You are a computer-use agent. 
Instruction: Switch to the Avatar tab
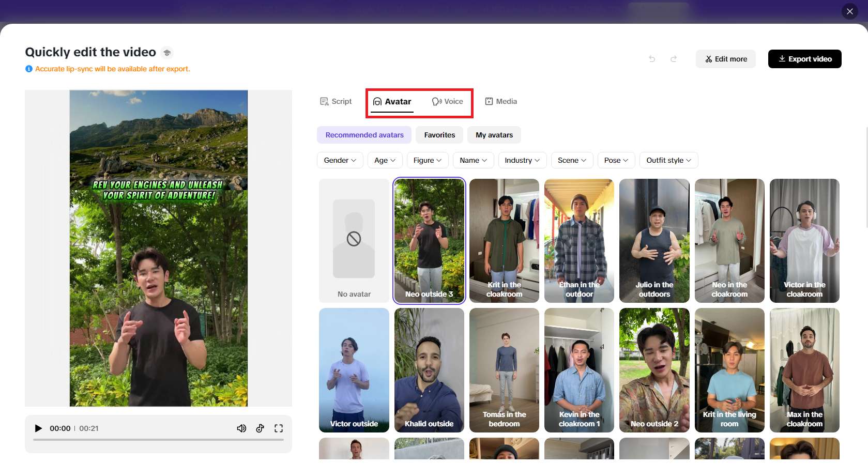(392, 101)
